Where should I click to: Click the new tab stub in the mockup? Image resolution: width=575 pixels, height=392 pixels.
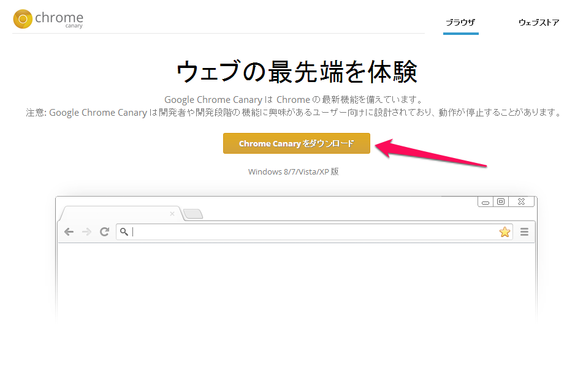pyautogui.click(x=192, y=214)
